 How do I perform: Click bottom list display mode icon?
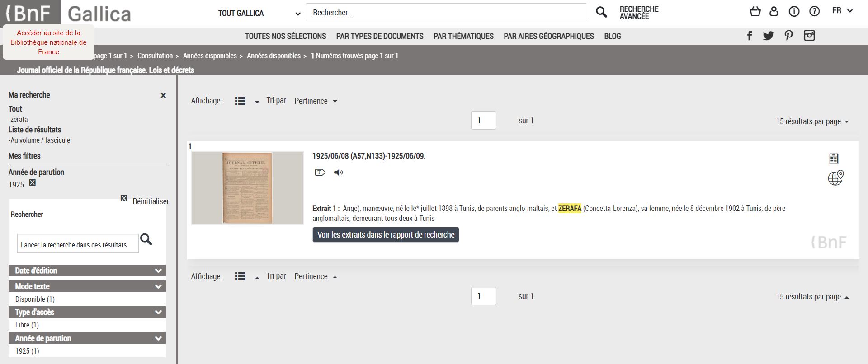[240, 276]
